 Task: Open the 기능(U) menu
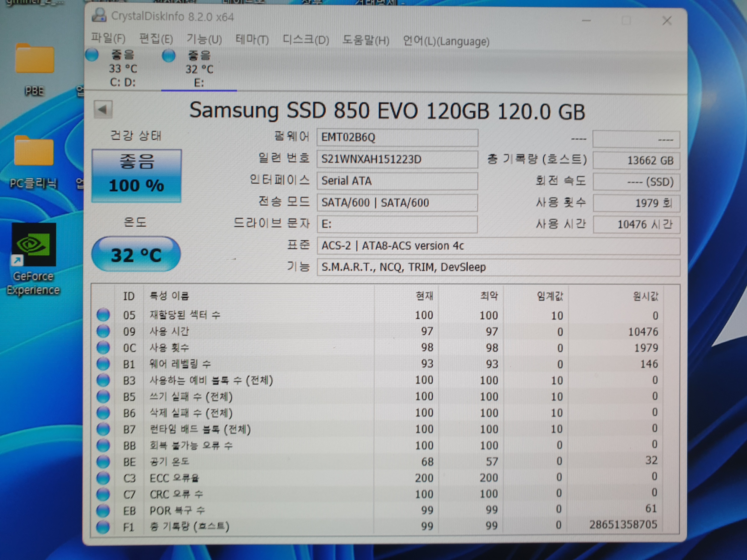(x=204, y=39)
